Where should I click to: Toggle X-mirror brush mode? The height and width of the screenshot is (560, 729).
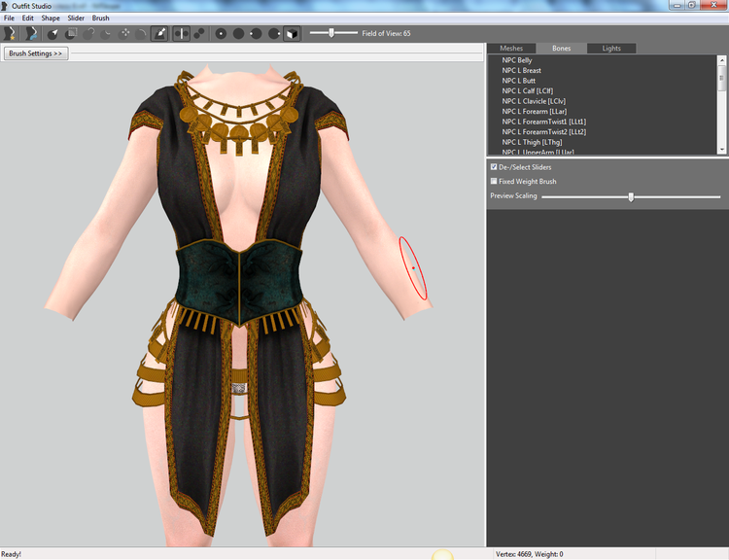click(x=182, y=33)
